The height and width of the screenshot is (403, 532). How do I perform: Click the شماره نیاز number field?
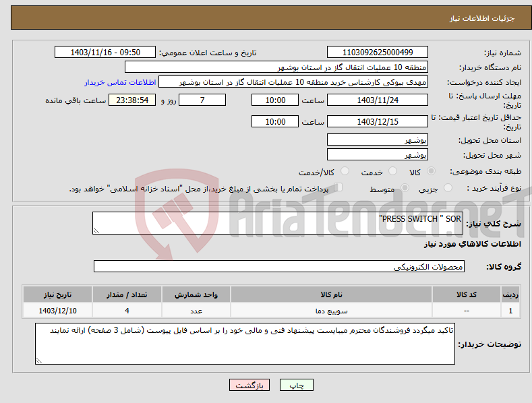pos(378,53)
